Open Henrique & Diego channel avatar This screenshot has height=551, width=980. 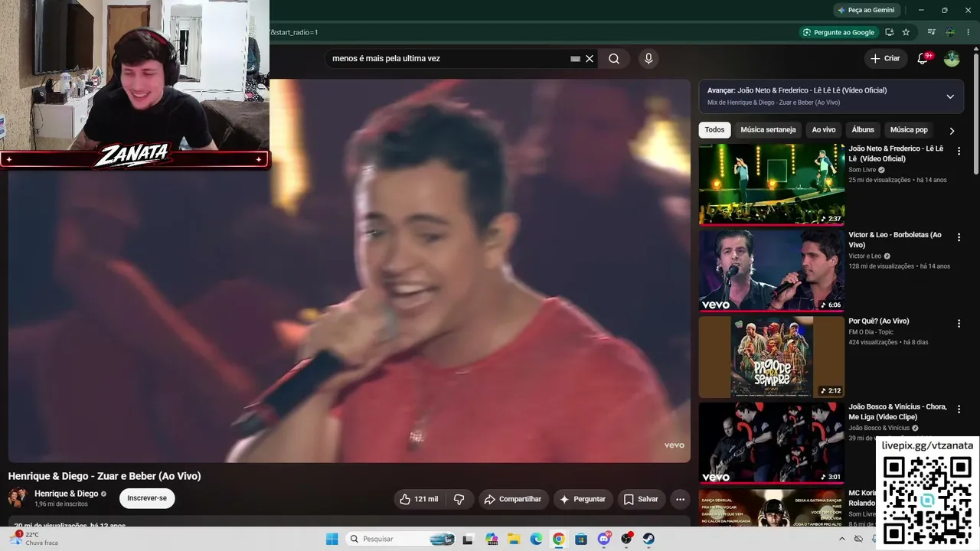click(18, 498)
